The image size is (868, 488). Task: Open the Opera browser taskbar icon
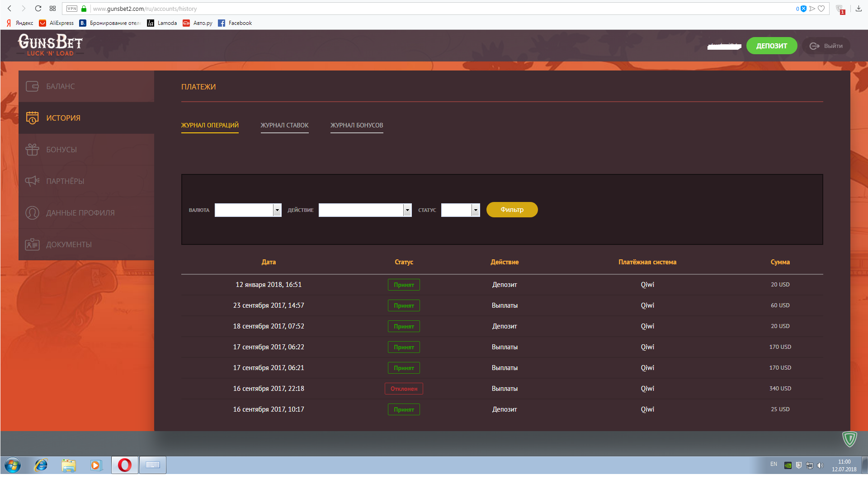(x=125, y=465)
